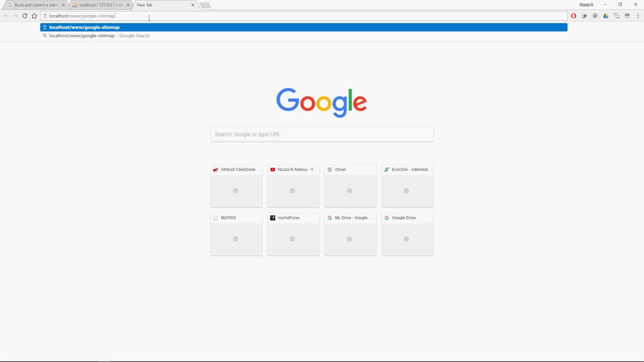Click the Search Google or type URL box

click(322, 134)
